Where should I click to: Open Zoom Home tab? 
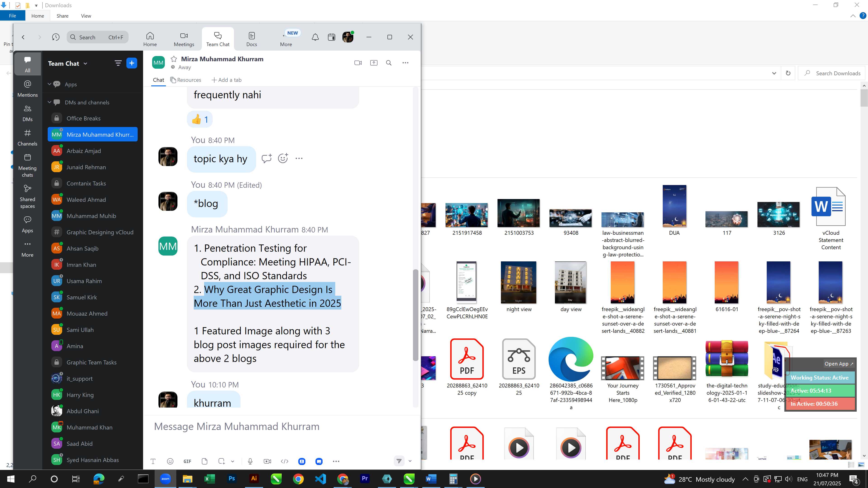point(150,39)
